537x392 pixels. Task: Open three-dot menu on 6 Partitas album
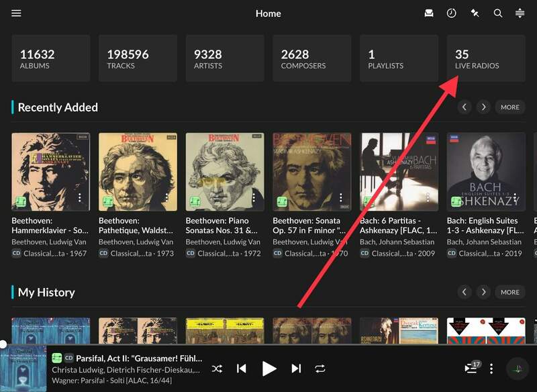tap(428, 197)
